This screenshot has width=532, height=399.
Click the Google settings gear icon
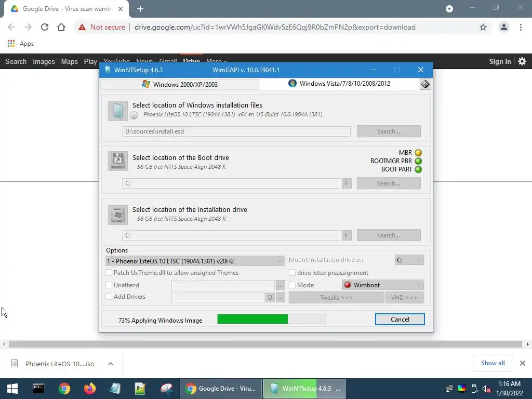pyautogui.click(x=522, y=61)
